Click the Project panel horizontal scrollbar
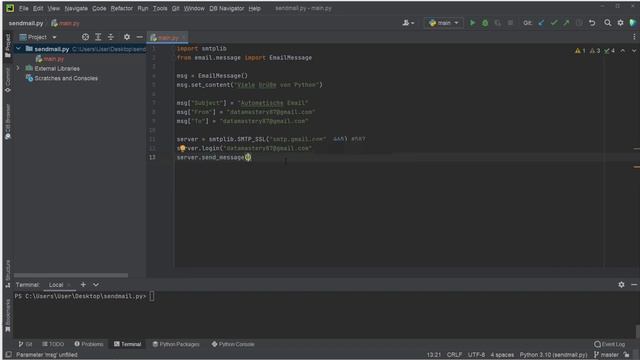This screenshot has width=640, height=360. pyautogui.click(x=71, y=276)
